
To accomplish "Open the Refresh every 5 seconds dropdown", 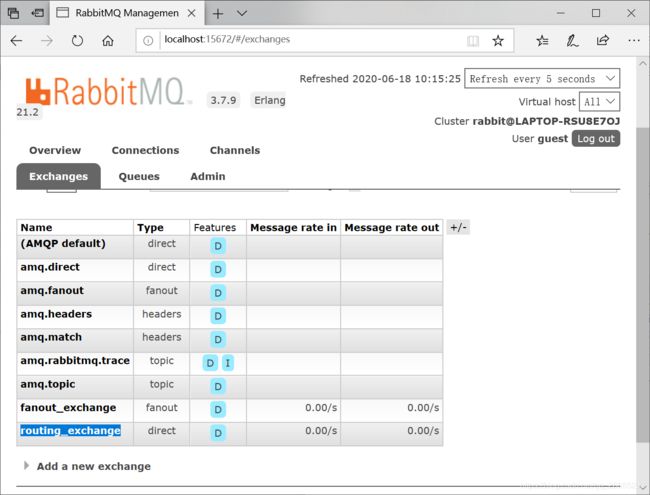I will click(542, 79).
